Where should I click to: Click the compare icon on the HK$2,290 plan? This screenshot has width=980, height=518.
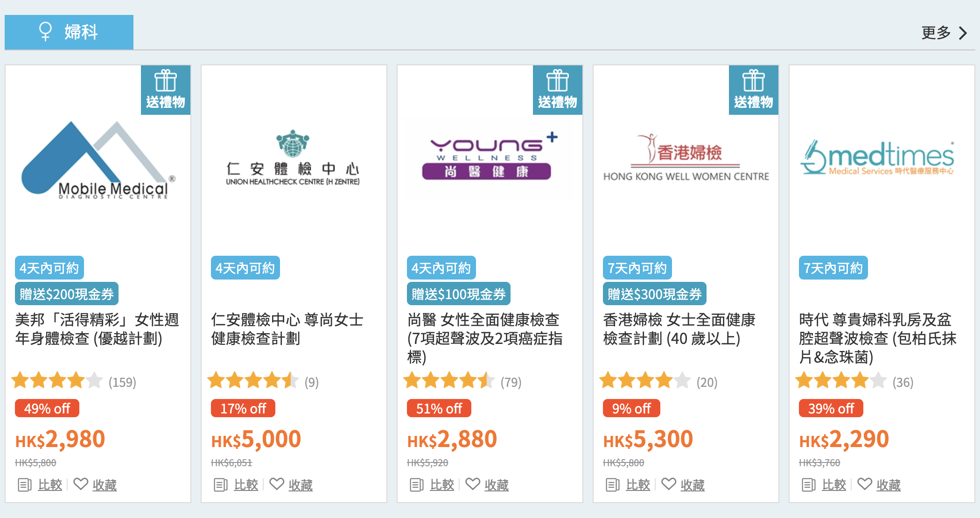tap(808, 485)
